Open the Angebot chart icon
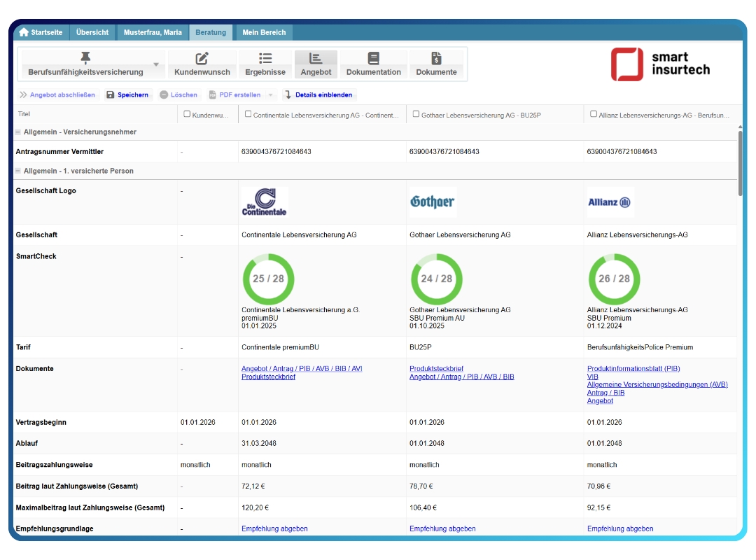 (315, 59)
